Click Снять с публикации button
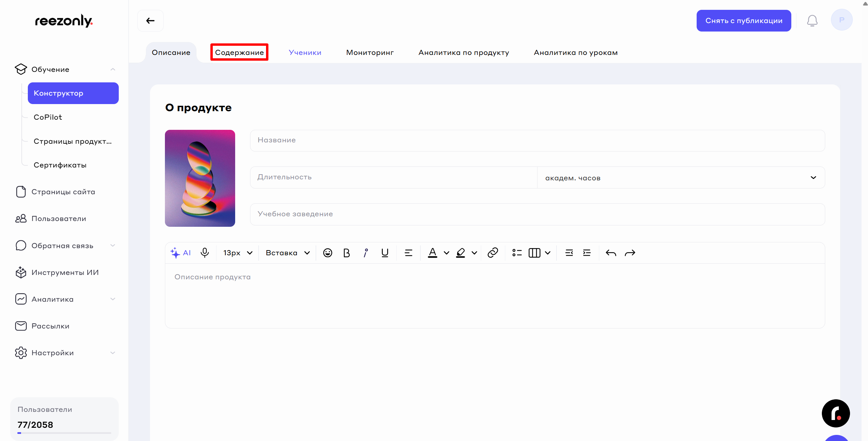Image resolution: width=868 pixels, height=441 pixels. 743,21
